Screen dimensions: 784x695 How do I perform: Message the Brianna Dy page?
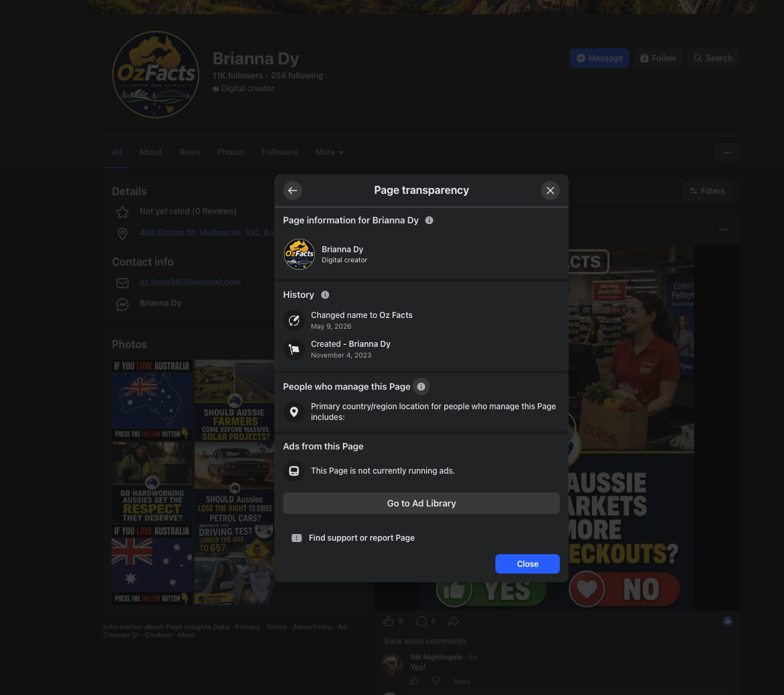(x=599, y=58)
